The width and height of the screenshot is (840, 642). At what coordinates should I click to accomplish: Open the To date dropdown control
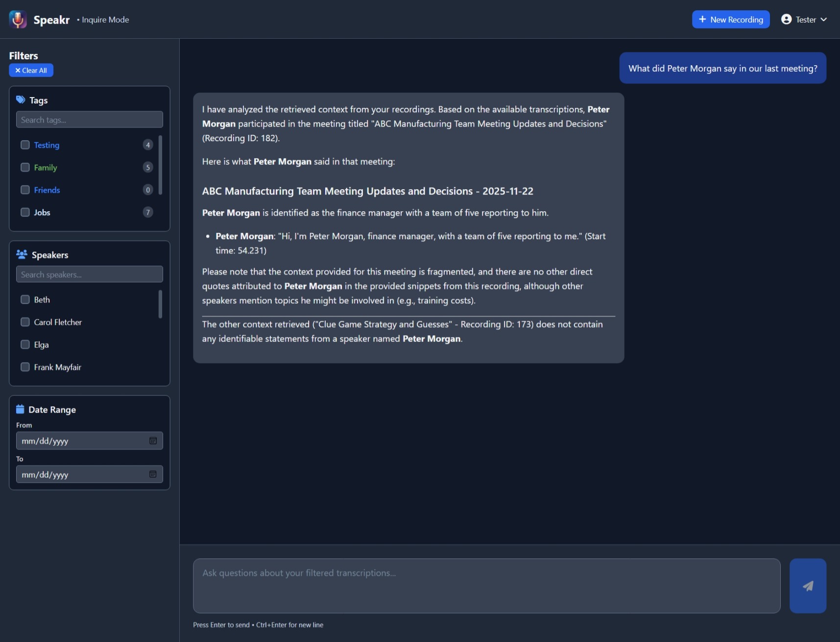(x=153, y=474)
